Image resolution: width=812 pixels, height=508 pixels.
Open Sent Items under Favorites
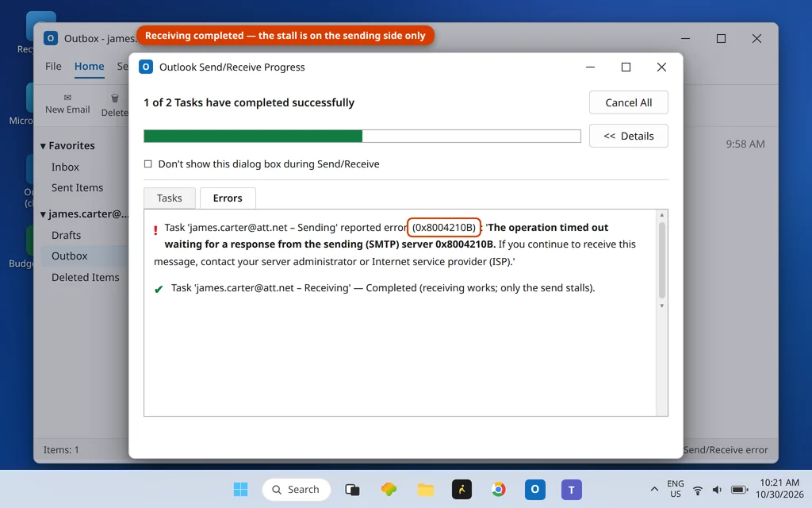point(77,187)
